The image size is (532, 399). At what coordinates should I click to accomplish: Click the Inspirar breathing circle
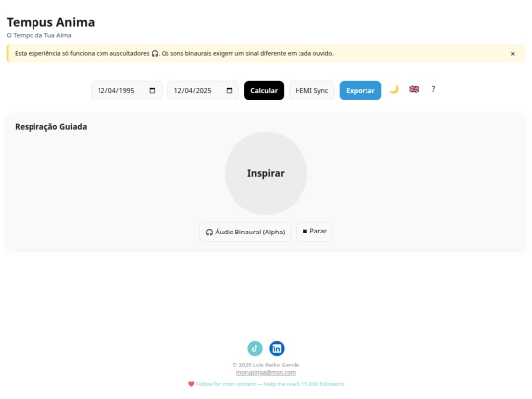coord(266,173)
